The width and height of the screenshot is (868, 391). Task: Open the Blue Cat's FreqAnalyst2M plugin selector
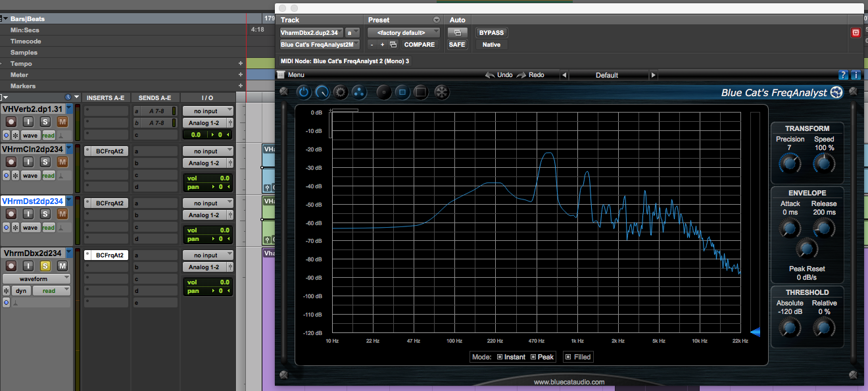pos(320,45)
